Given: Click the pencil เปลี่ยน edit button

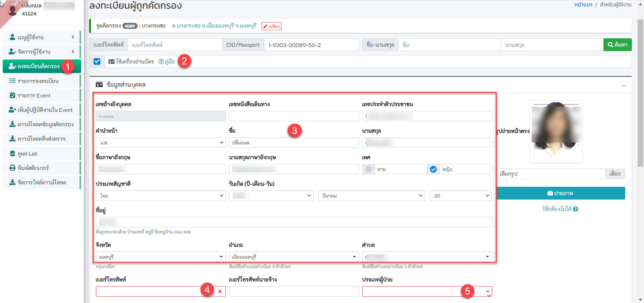Looking at the screenshot, I should click(x=271, y=26).
